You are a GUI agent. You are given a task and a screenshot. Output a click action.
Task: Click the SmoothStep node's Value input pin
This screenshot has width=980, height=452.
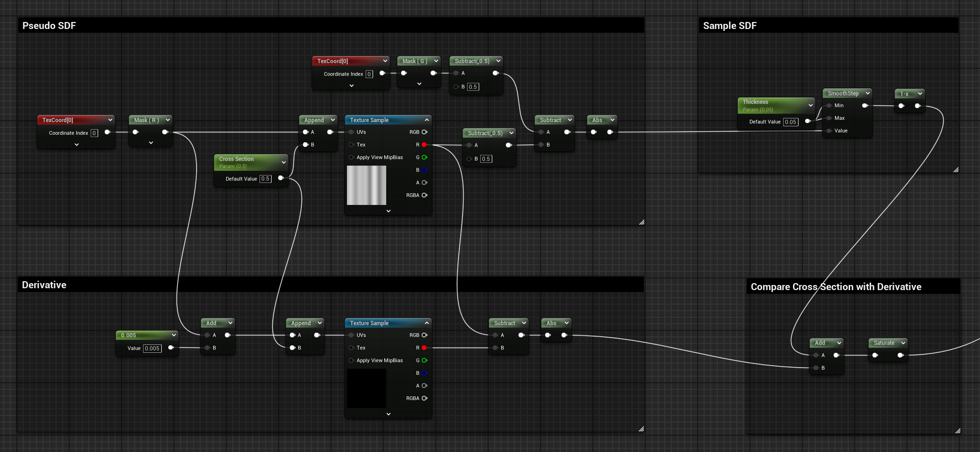(x=829, y=131)
